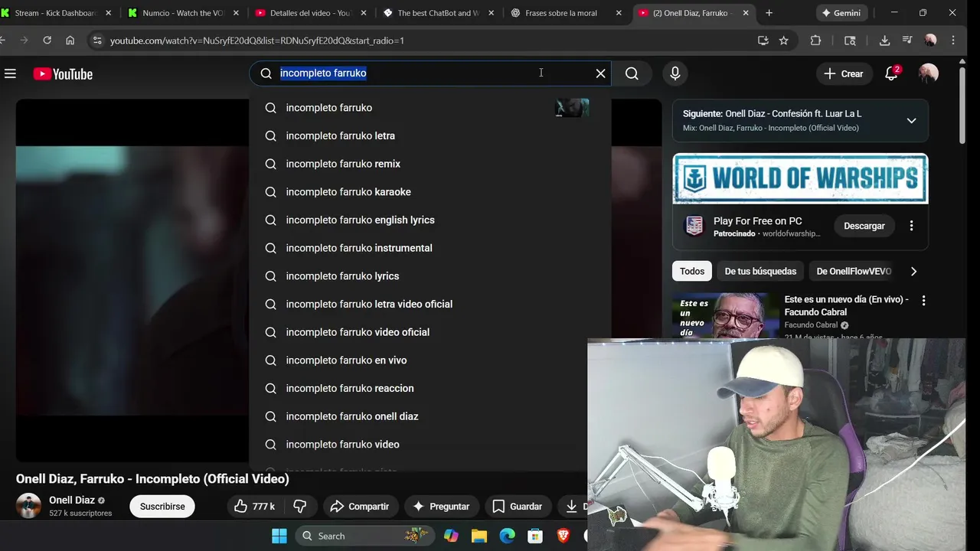Click the World of Warships ad banner

(x=800, y=178)
